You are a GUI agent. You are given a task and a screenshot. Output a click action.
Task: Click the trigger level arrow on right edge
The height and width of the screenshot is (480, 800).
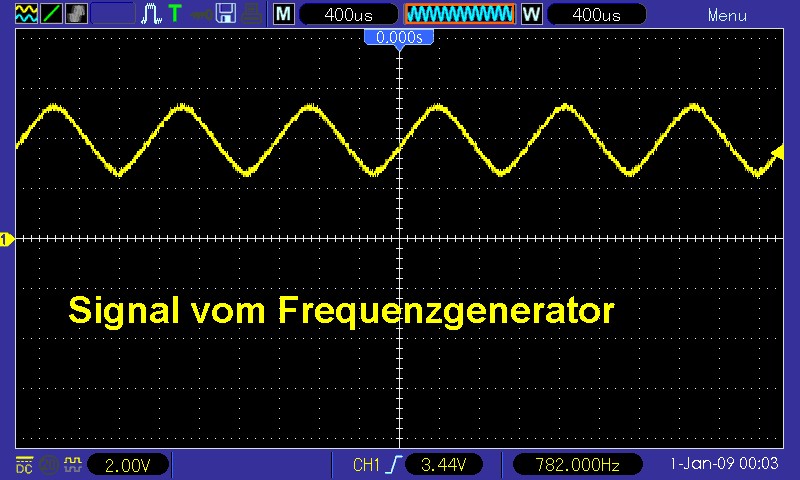tap(778, 152)
